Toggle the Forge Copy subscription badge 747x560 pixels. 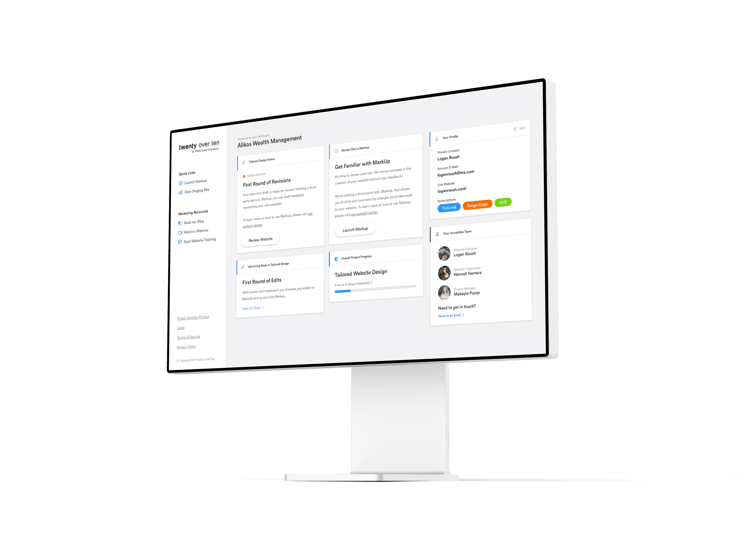477,205
